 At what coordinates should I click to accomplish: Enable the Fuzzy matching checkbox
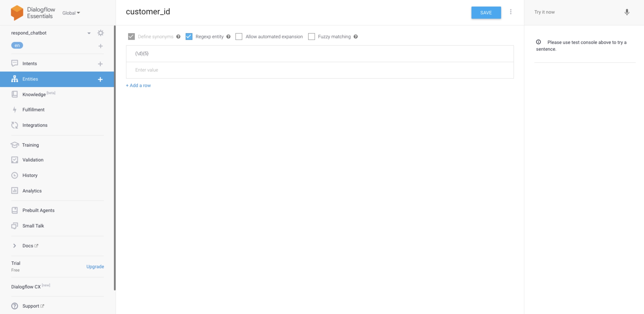pos(311,37)
